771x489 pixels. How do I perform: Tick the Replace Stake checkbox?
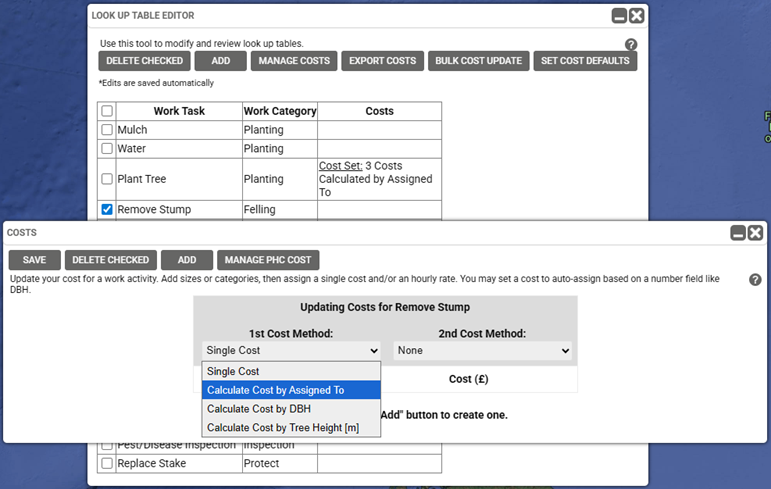[107, 464]
